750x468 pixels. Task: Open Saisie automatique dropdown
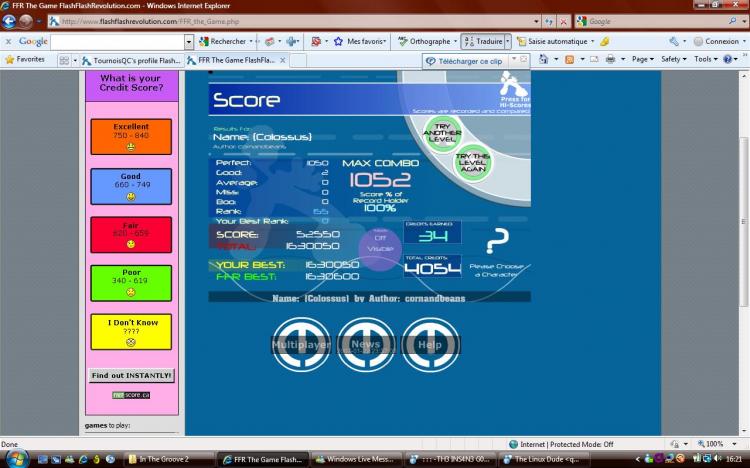(593, 42)
